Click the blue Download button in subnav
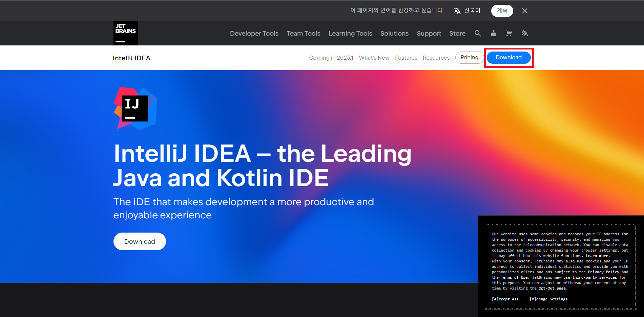644x317 pixels. tap(508, 58)
